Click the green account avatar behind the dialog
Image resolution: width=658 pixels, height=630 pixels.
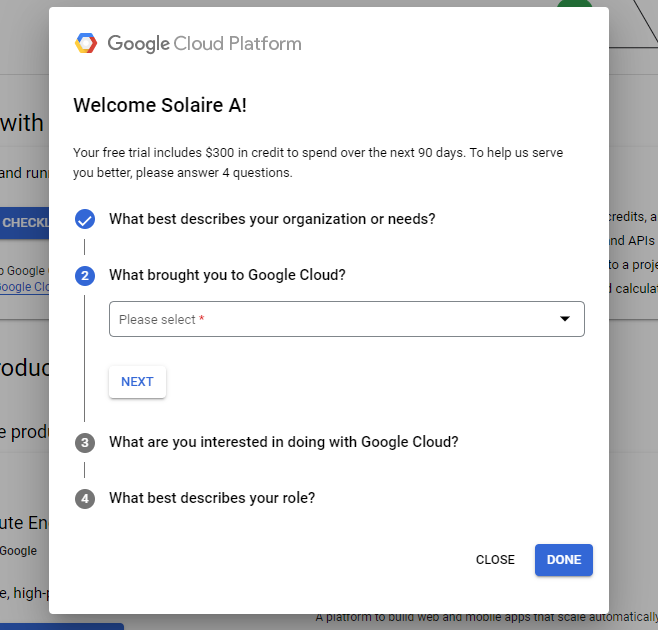click(575, 4)
